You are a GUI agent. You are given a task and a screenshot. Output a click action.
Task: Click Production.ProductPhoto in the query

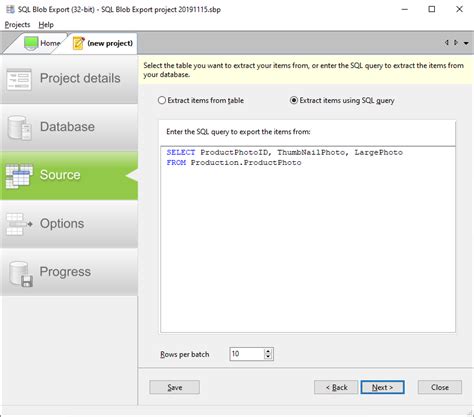pyautogui.click(x=246, y=163)
